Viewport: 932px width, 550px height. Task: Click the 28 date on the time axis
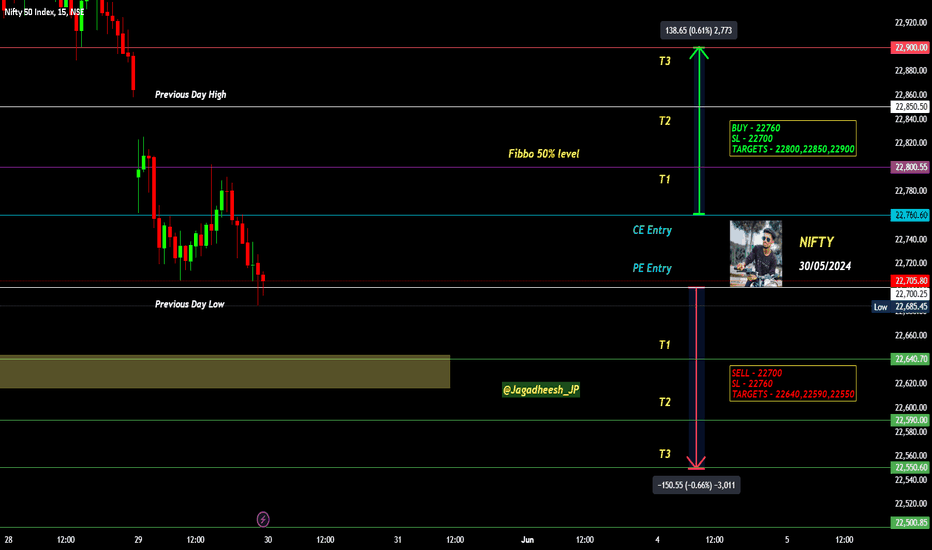click(x=8, y=540)
